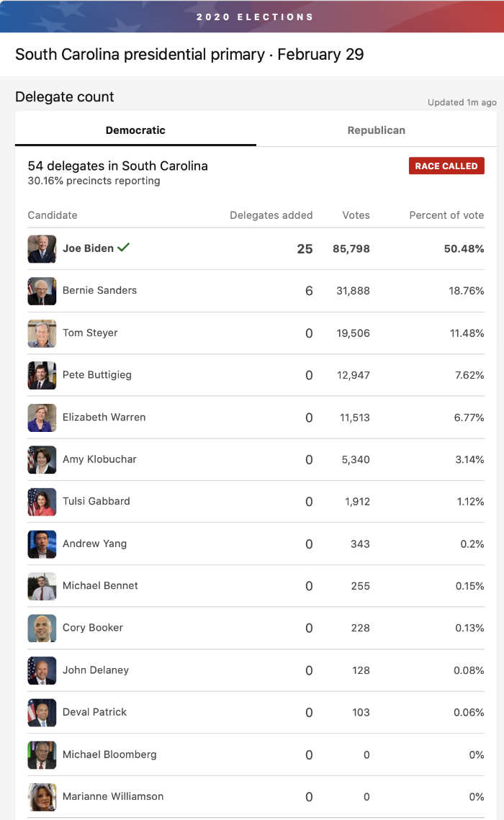504x820 pixels.
Task: Click the Marianne Williamson name
Action: (113, 796)
